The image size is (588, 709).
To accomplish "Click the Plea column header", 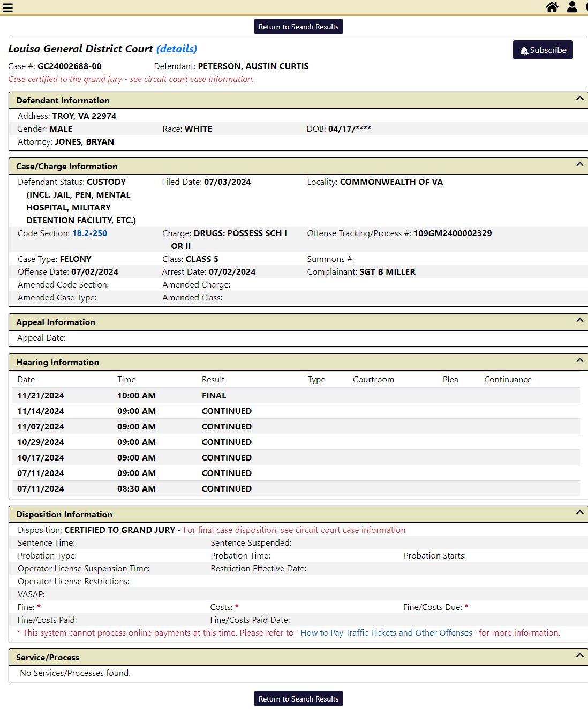I will click(450, 380).
